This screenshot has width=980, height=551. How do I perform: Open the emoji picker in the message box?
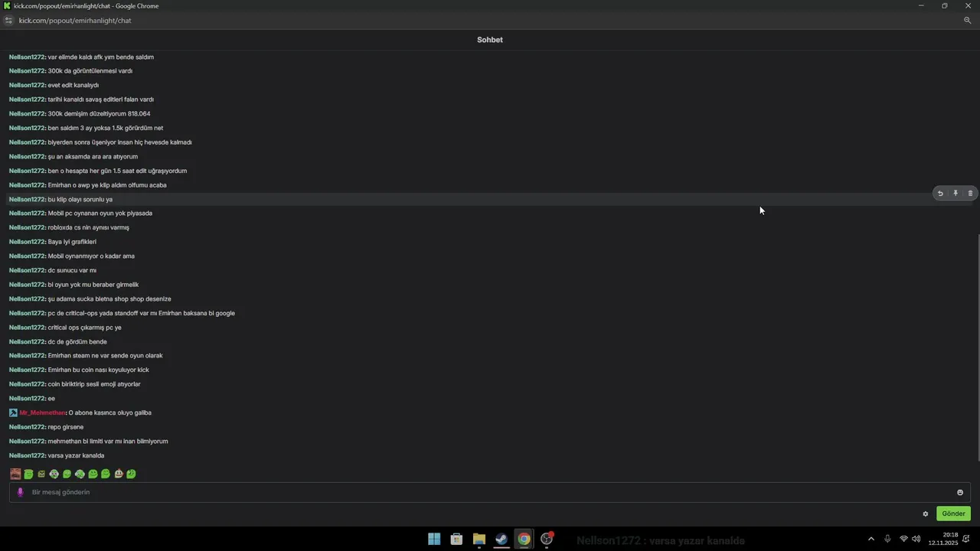coord(960,492)
